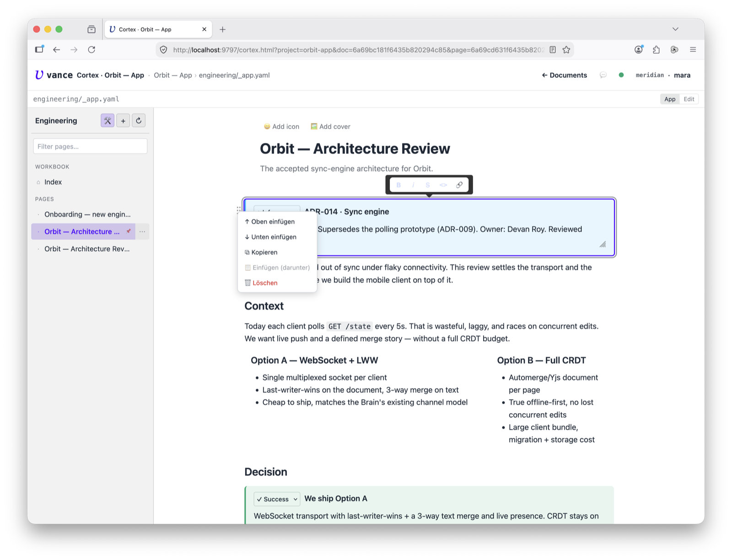
Task: Go back to Documents
Action: pos(564,75)
